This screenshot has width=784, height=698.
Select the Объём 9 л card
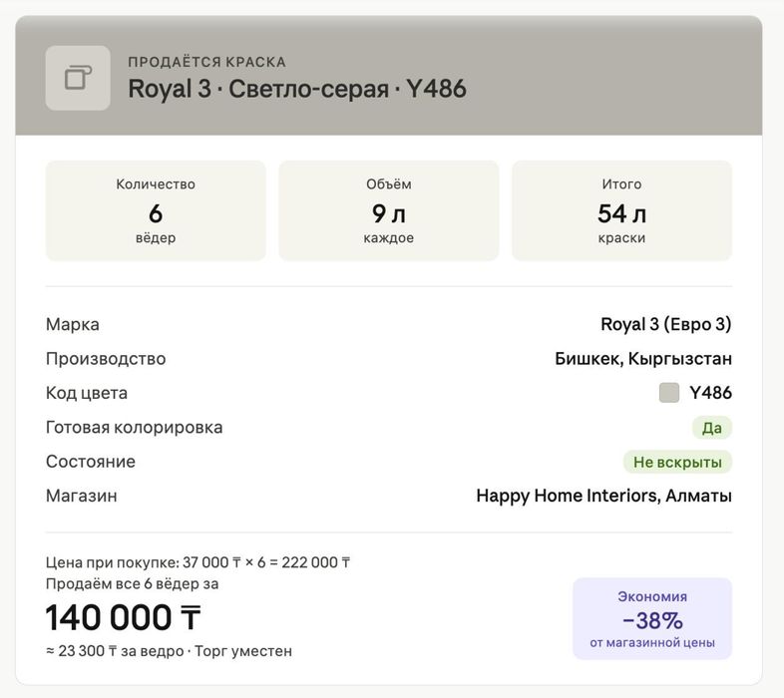(x=388, y=210)
